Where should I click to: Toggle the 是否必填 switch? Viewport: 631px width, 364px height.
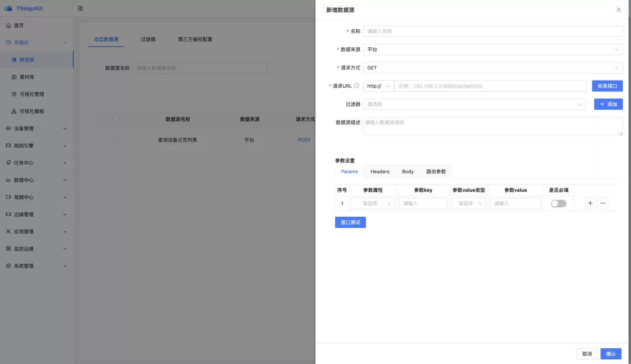coord(559,203)
